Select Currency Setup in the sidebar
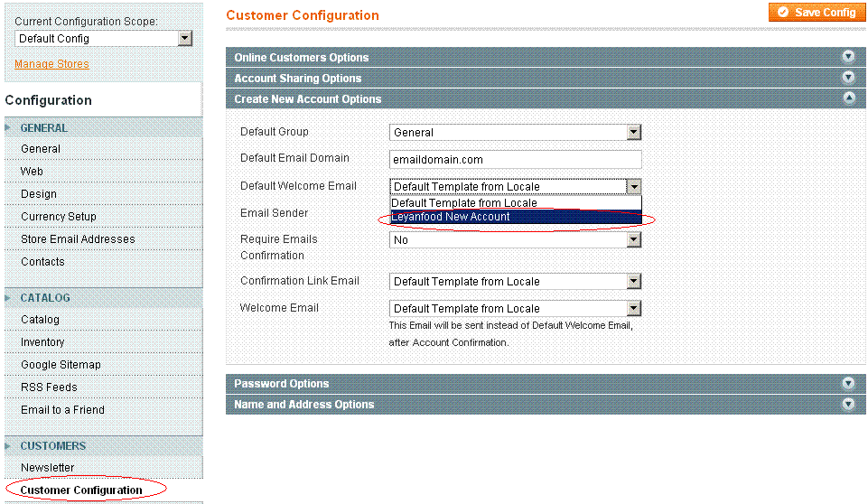 (x=59, y=217)
